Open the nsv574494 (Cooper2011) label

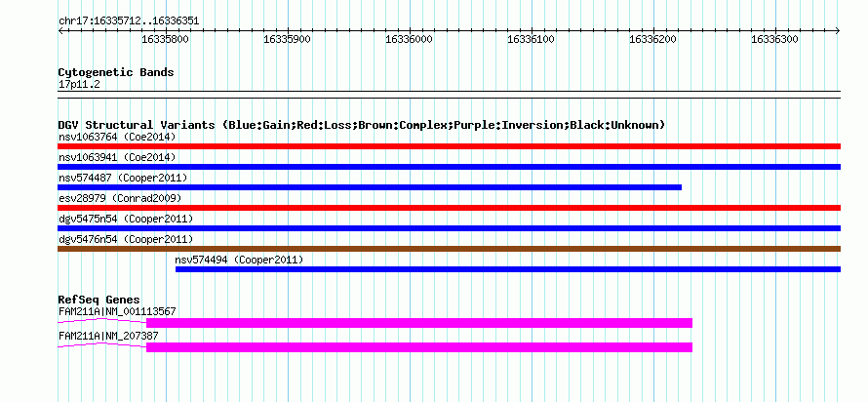pos(239,260)
